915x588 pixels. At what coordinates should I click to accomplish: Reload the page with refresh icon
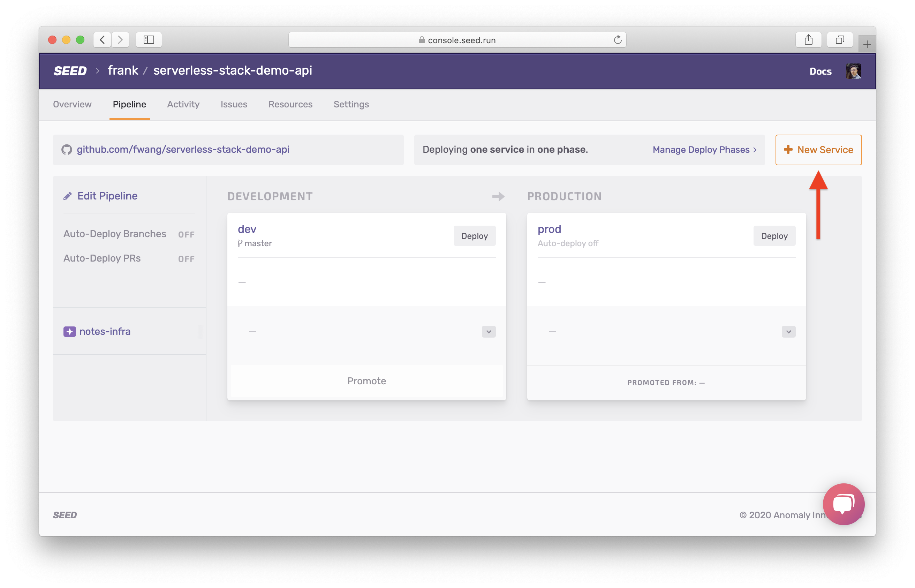(617, 40)
